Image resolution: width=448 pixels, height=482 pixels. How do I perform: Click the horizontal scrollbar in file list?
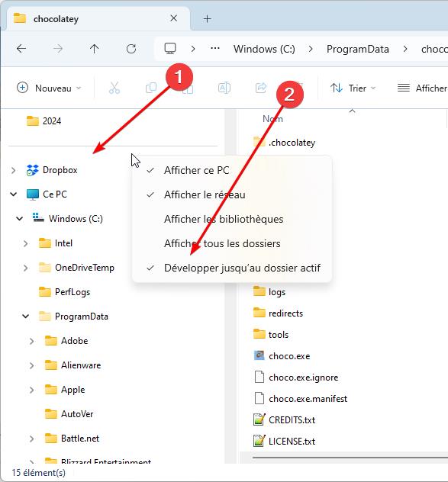coord(350,458)
